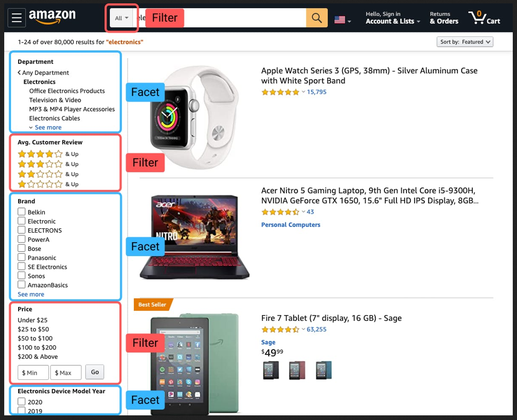Tick the 2020 model year checkbox
Screen dimensions: 517x420
click(22, 401)
